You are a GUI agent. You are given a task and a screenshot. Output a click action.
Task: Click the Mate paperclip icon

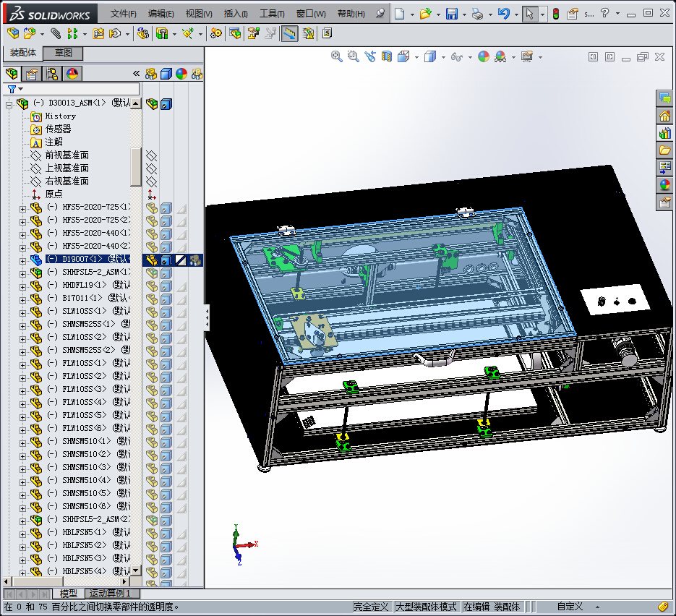56,33
